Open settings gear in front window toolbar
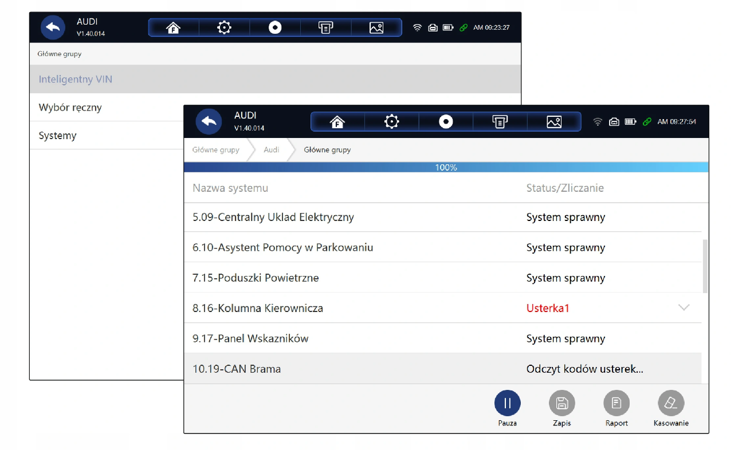Image resolution: width=750 pixels, height=450 pixels. (391, 122)
